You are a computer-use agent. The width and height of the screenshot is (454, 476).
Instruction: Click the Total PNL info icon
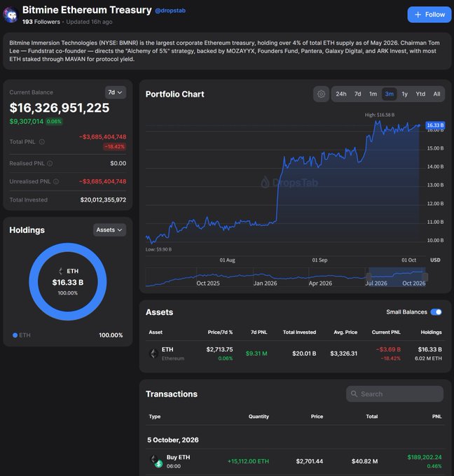pyautogui.click(x=42, y=142)
